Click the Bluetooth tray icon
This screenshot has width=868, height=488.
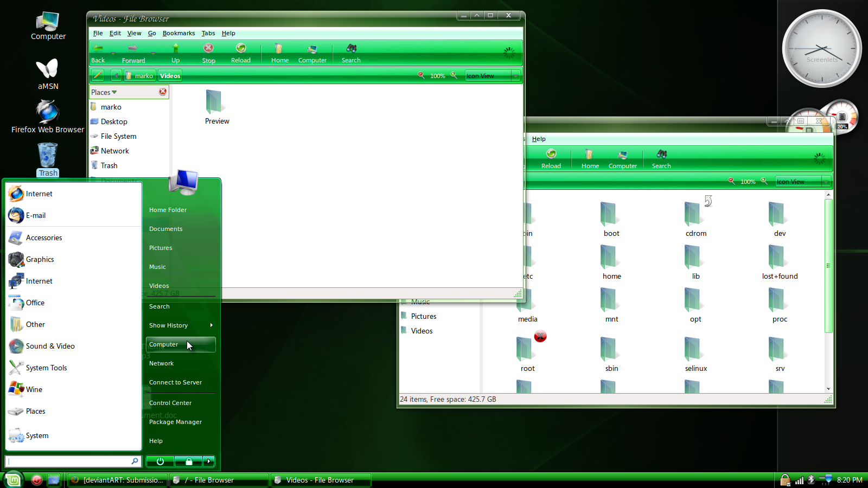coord(812,480)
